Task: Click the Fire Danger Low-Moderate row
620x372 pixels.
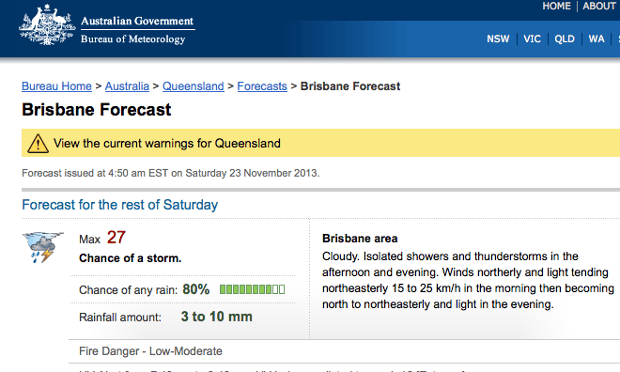Action: pos(344,351)
